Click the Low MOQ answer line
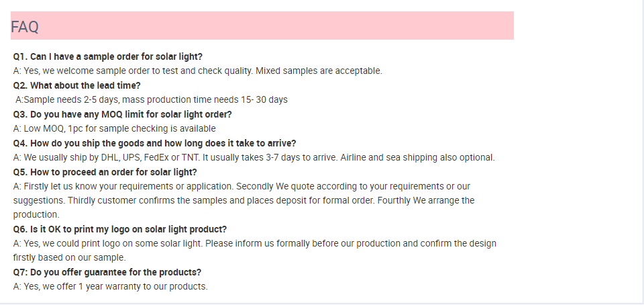Image resolution: width=644 pixels, height=305 pixels. pyautogui.click(x=114, y=128)
